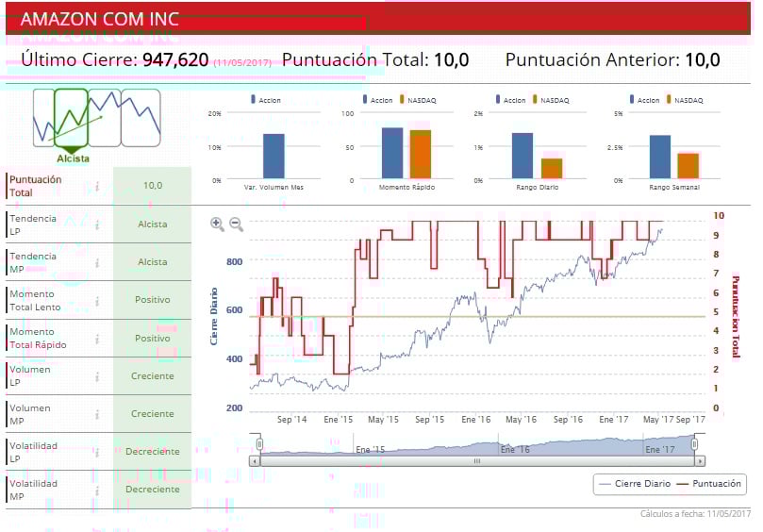Select the fourth trend phase box
763x532 pixels.
pos(141,118)
